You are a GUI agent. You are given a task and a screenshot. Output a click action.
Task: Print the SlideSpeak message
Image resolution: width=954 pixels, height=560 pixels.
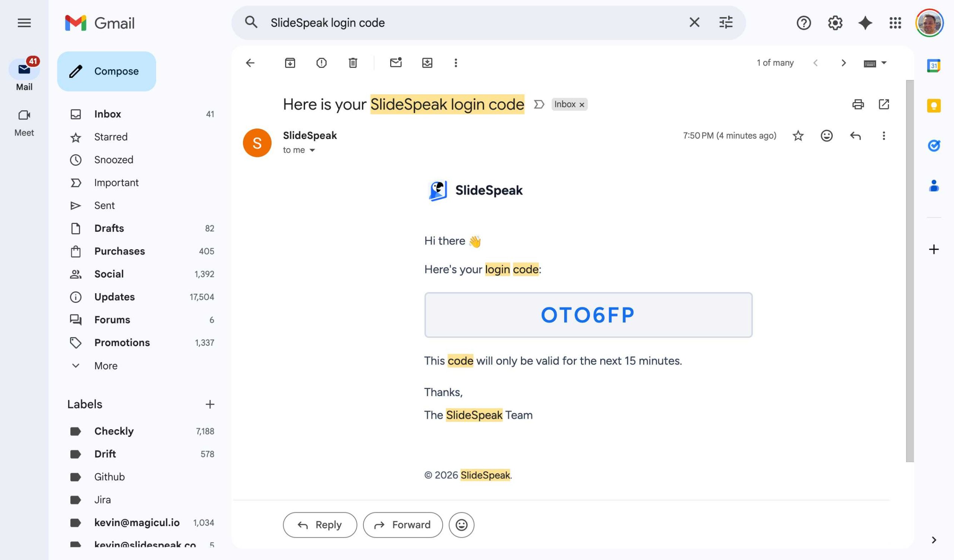coord(858,104)
